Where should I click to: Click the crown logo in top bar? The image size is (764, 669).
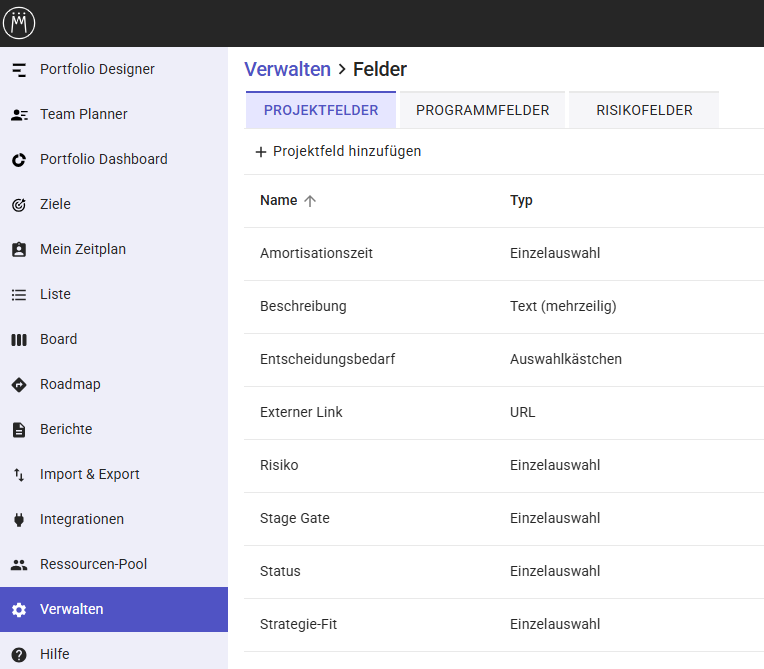click(x=19, y=23)
